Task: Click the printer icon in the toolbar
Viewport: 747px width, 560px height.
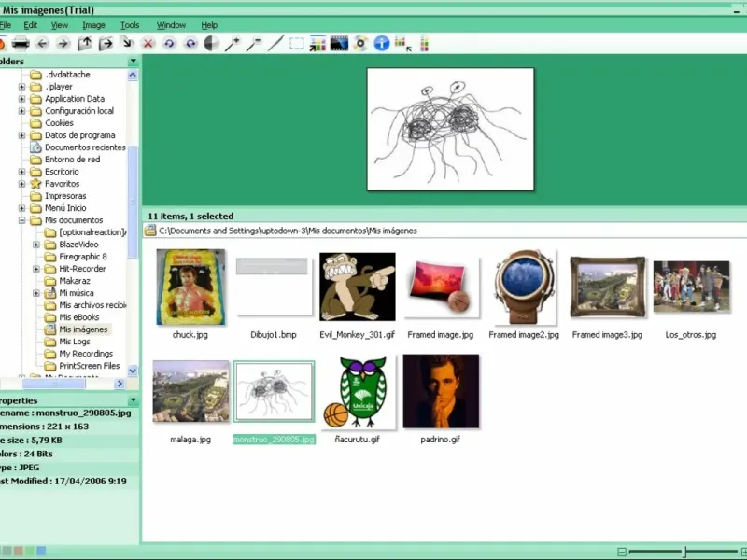Action: pyautogui.click(x=21, y=44)
